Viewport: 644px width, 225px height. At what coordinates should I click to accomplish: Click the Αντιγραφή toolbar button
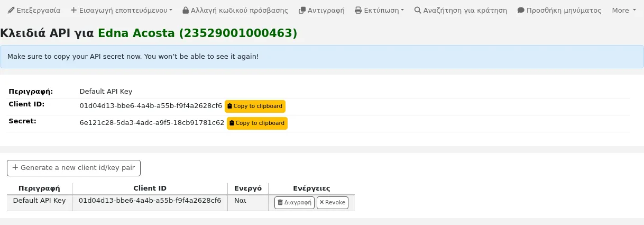(x=321, y=10)
